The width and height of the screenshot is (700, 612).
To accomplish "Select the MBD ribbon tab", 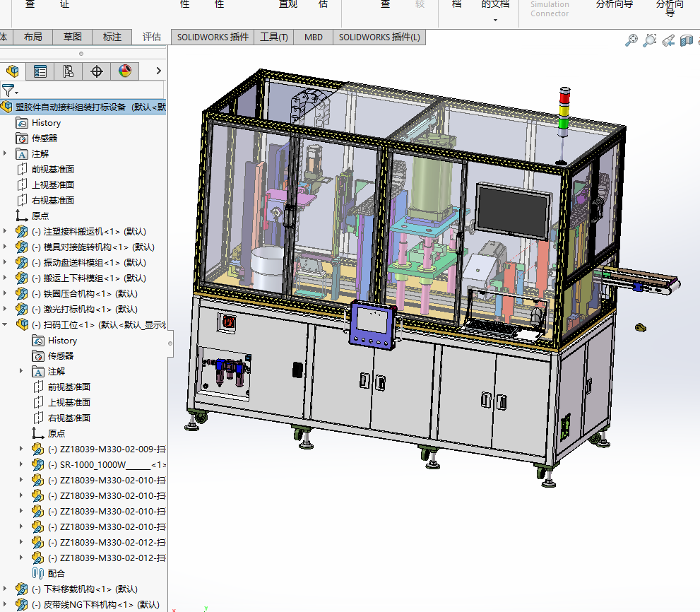I will (x=314, y=37).
